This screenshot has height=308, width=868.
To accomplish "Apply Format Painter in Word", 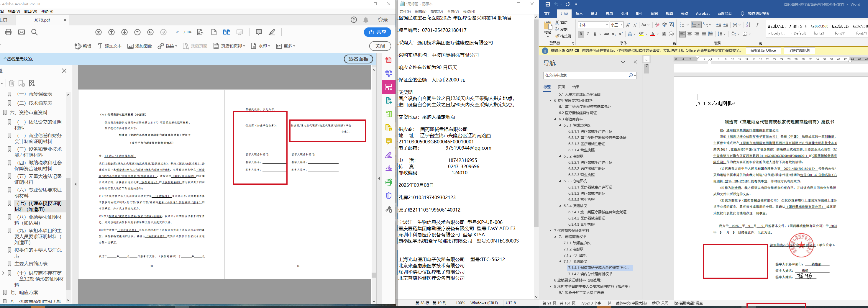I will coord(563,36).
